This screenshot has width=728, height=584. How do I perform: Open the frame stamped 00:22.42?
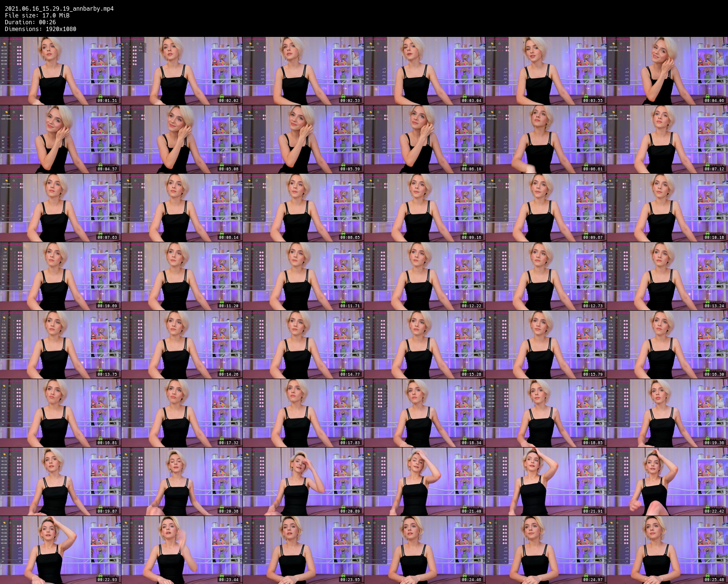tap(667, 482)
